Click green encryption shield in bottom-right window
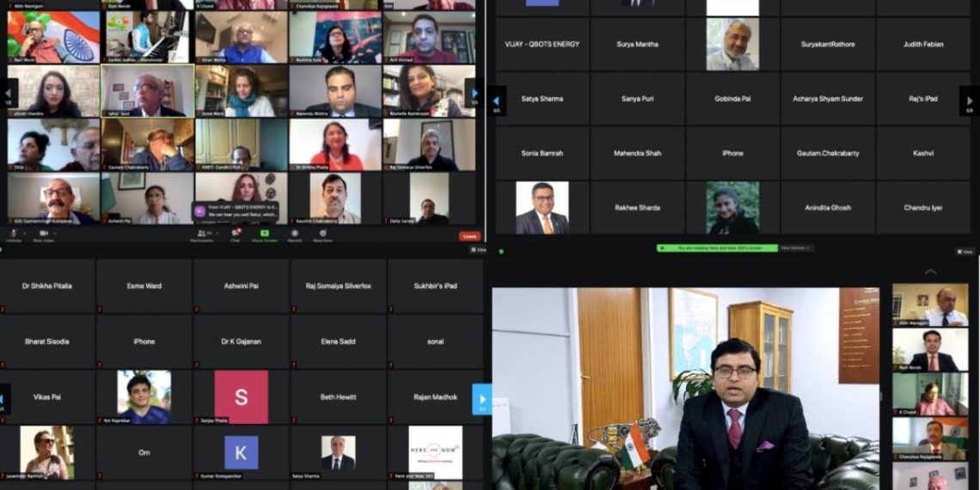Viewport: 980px width, 490px height. click(501, 251)
